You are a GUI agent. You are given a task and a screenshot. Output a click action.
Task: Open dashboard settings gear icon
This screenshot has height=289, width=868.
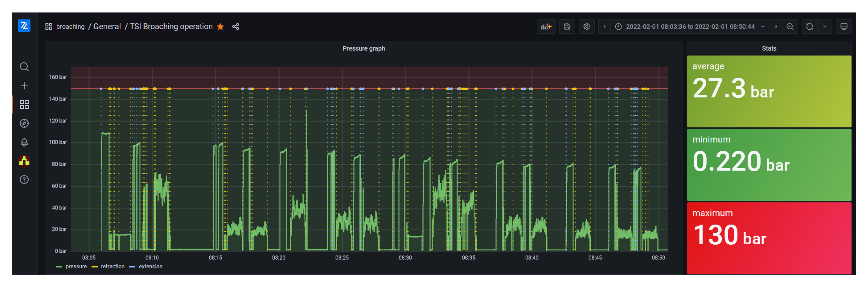[x=586, y=27]
